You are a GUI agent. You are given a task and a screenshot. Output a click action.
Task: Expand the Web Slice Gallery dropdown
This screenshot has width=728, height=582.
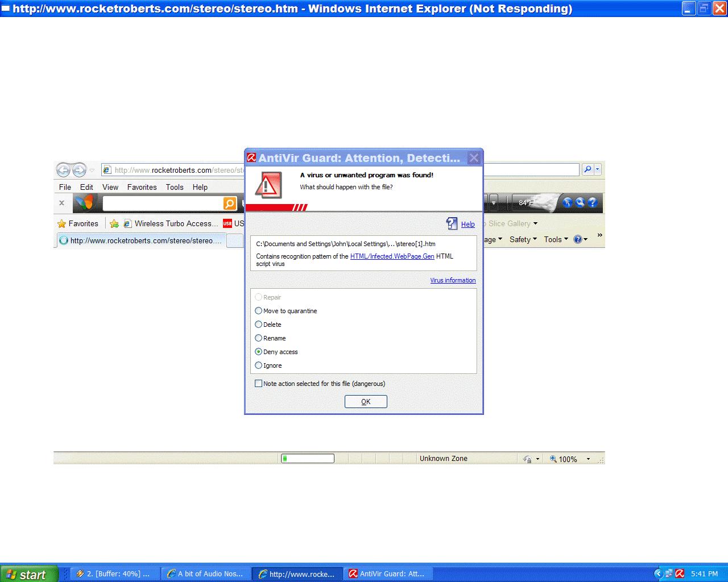click(535, 223)
